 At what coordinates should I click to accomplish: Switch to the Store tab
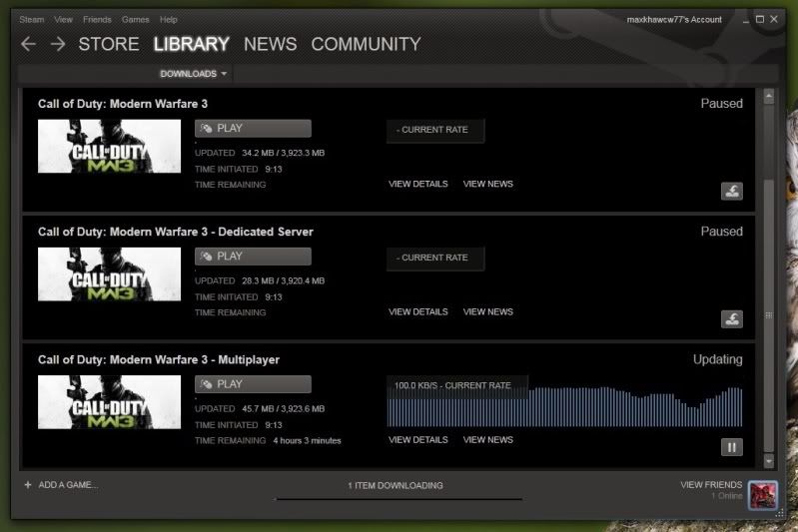click(x=109, y=44)
